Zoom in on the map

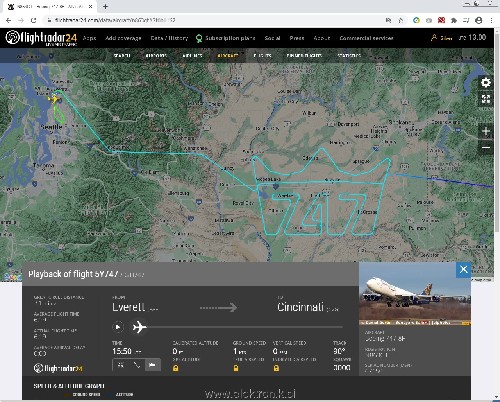(x=486, y=131)
